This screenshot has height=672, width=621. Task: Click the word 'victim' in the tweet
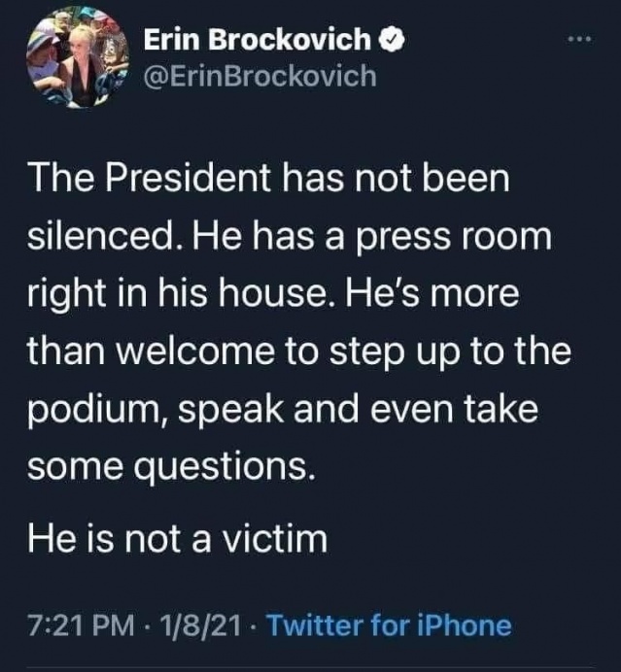[274, 539]
